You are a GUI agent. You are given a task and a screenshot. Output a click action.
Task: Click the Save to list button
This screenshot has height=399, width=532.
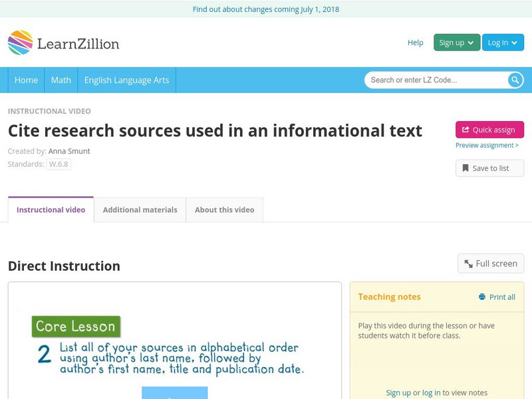489,168
